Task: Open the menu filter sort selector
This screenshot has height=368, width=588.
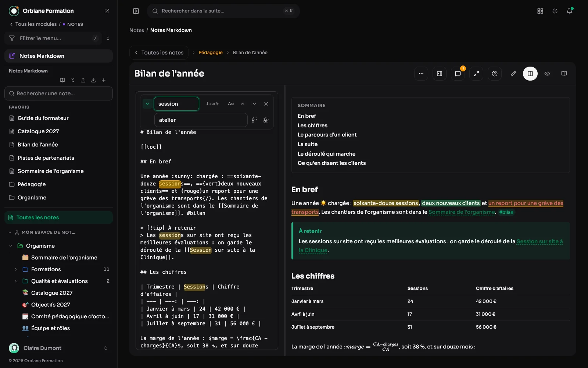Action: [x=108, y=38]
